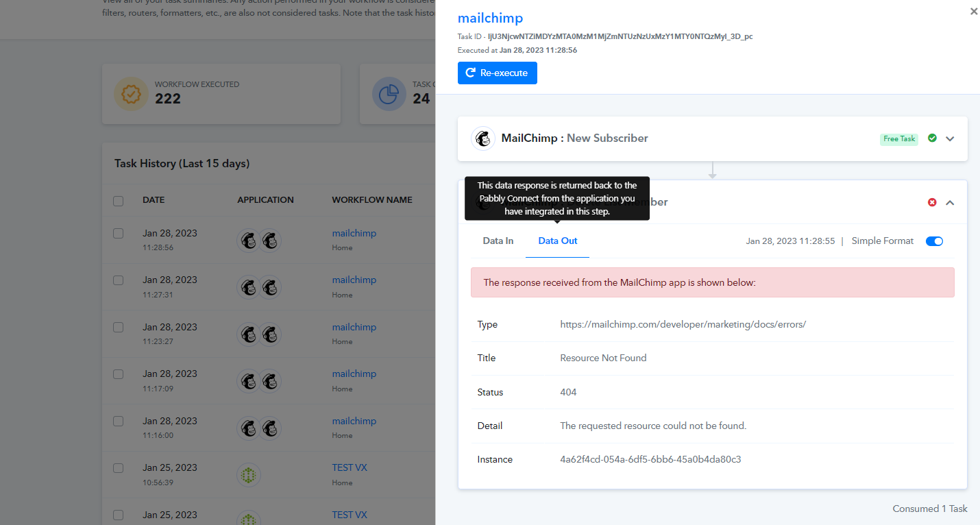Click the green app icon in 10:56:39 row
The width and height of the screenshot is (980, 525).
coord(249,475)
